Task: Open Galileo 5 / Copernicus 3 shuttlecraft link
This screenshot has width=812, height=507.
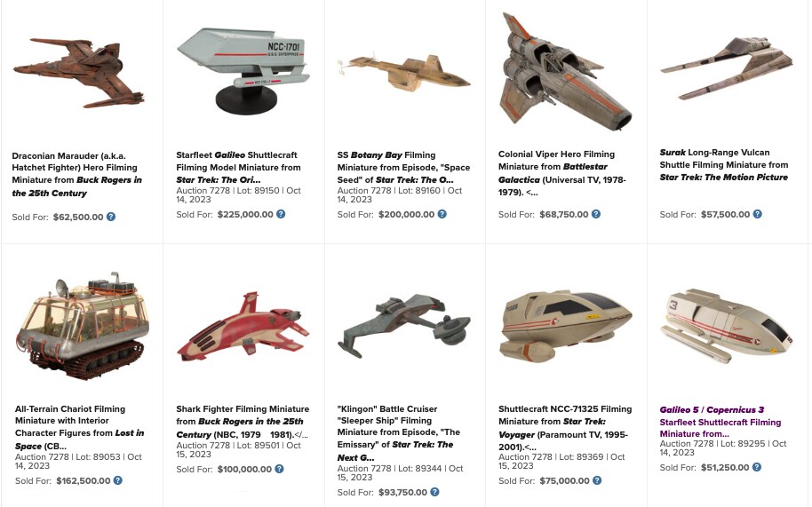Action: tap(720, 422)
